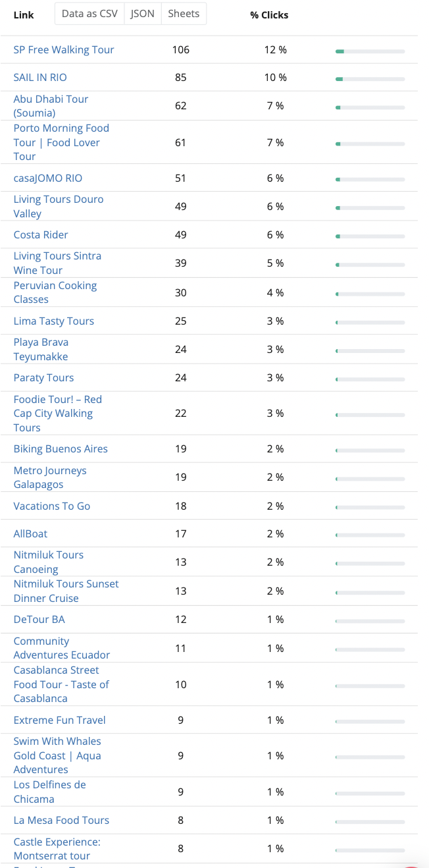
Task: Click the JSON export button
Action: [143, 14]
